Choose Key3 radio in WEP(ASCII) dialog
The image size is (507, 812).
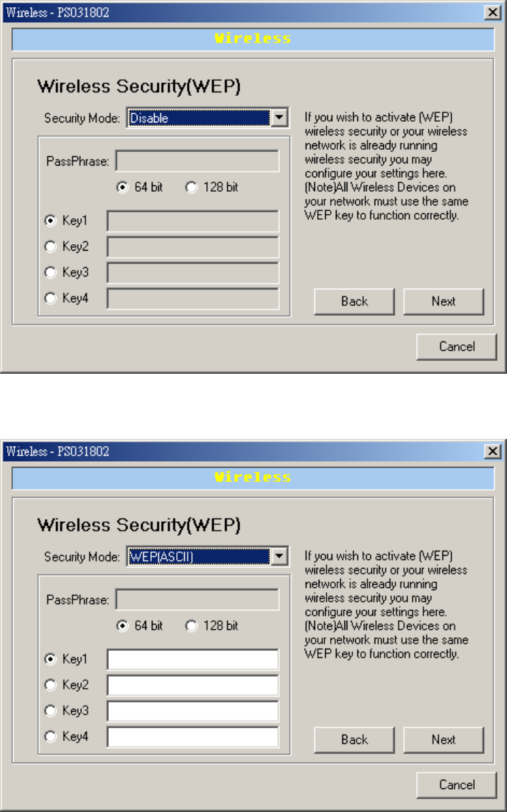point(50,711)
